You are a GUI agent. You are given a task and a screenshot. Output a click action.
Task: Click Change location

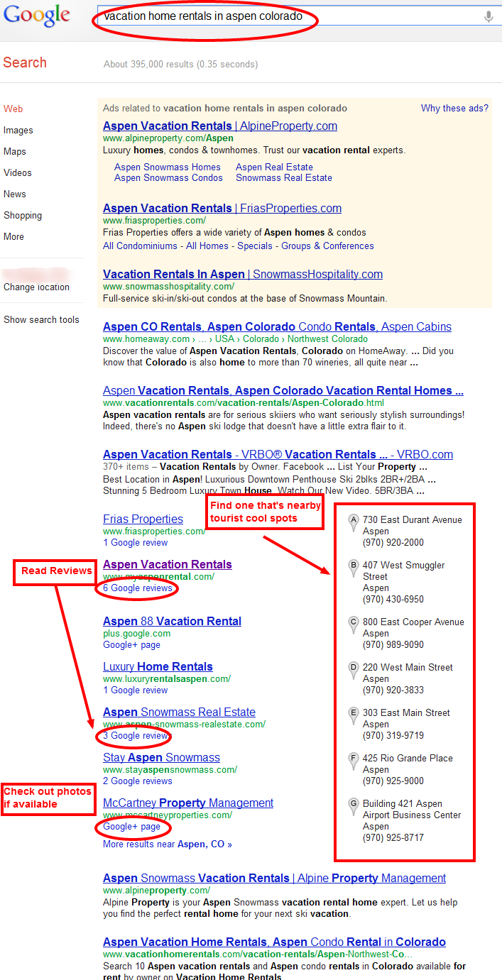(36, 287)
